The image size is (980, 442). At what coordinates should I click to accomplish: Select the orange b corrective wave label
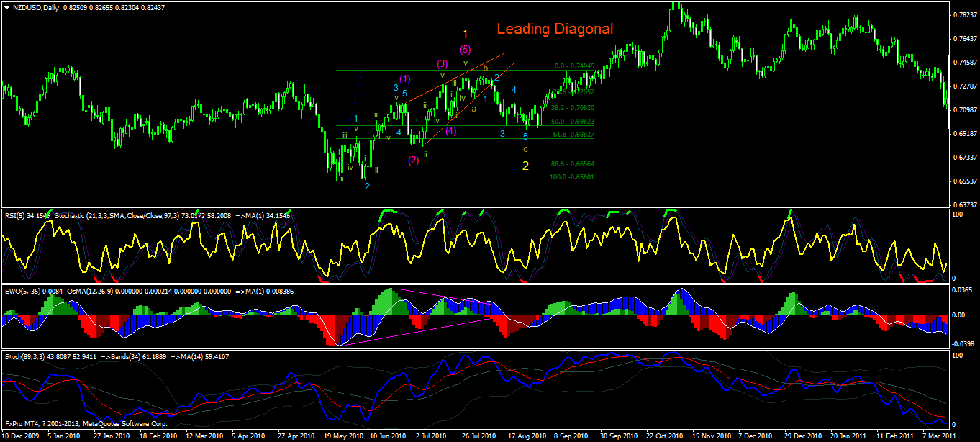coord(486,68)
